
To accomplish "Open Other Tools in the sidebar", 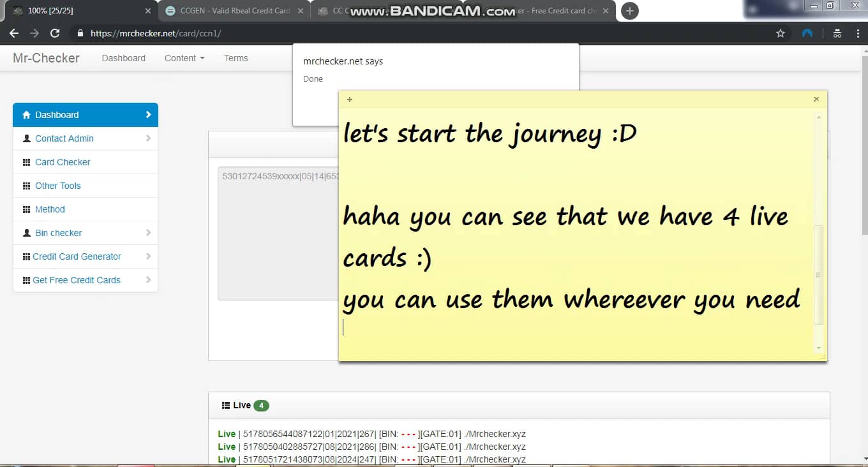I will 58,186.
